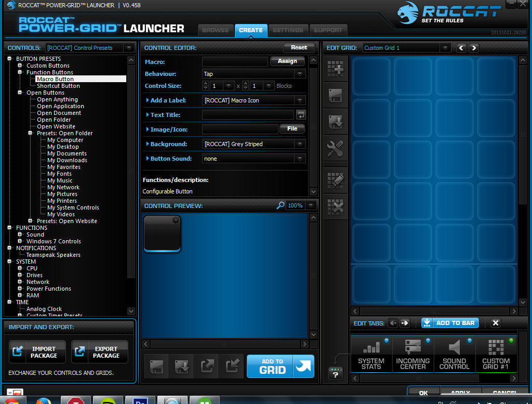Click the export control icon below preview

point(207,367)
